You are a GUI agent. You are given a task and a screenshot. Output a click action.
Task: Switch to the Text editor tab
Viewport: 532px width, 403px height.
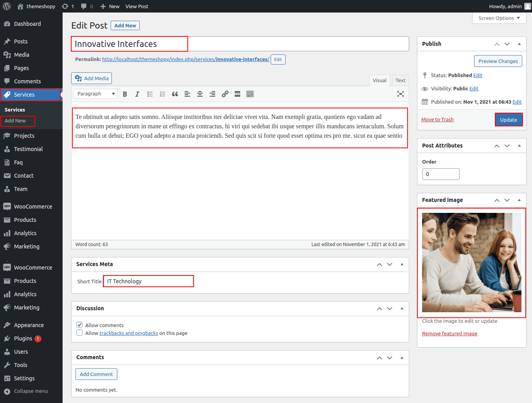(400, 80)
